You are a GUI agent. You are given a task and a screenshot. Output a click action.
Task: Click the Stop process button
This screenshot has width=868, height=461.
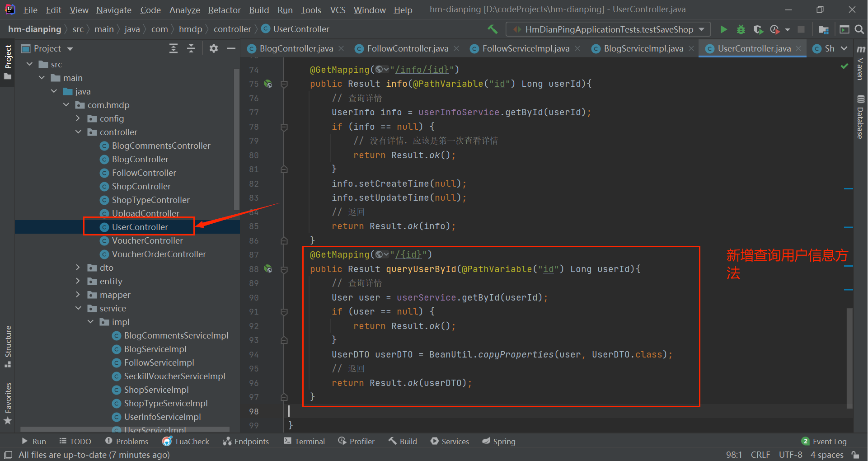coord(801,29)
